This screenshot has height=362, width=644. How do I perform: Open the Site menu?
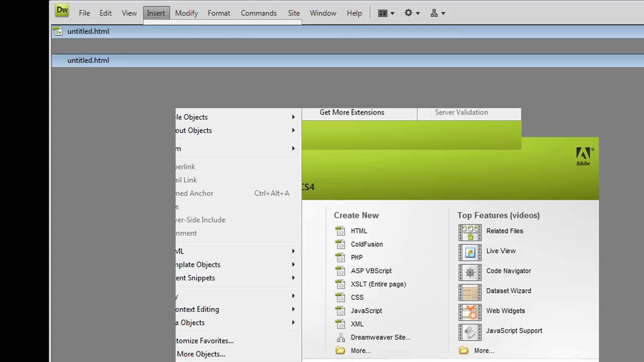294,13
